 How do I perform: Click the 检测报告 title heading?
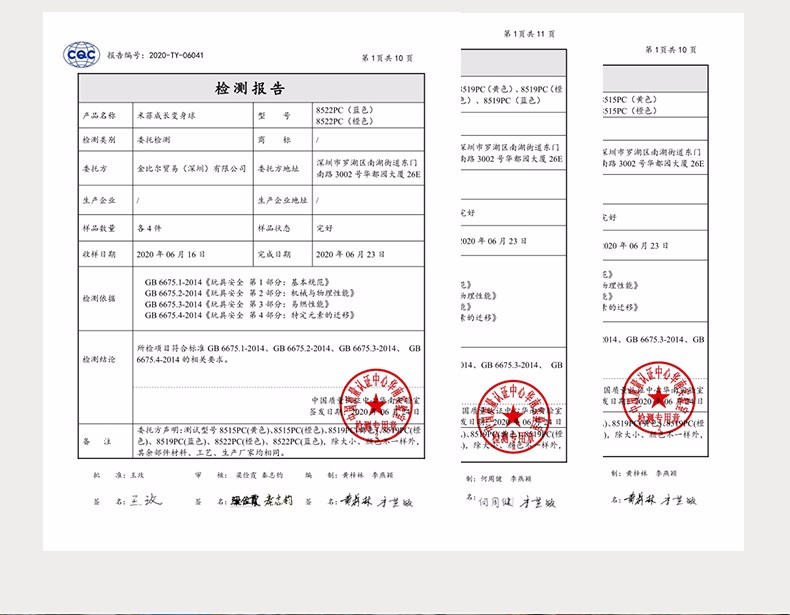coord(250,89)
